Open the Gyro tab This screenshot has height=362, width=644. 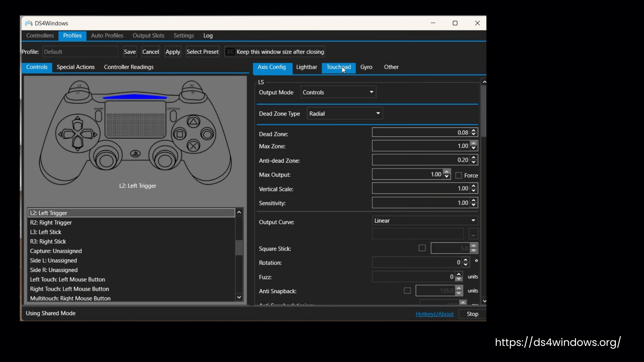click(366, 67)
